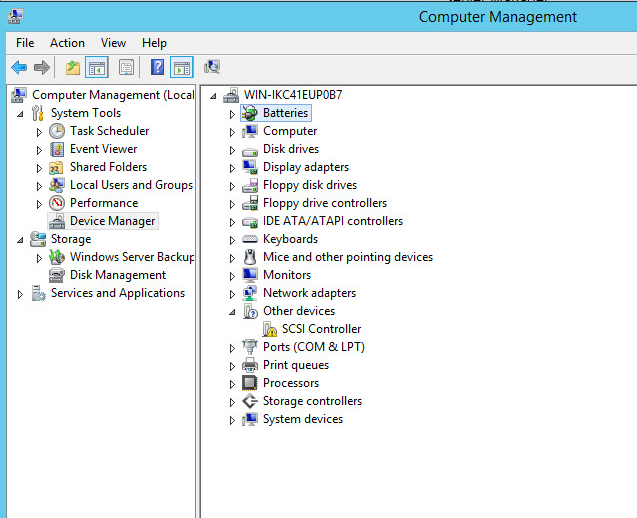637x518 pixels.
Task: Select Disk Management in the tree
Action: [x=118, y=275]
